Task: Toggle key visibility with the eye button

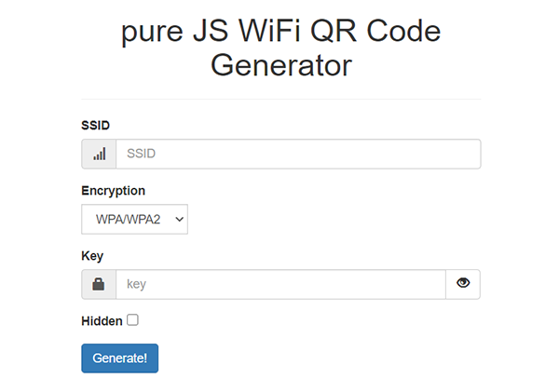Action: pyautogui.click(x=463, y=284)
